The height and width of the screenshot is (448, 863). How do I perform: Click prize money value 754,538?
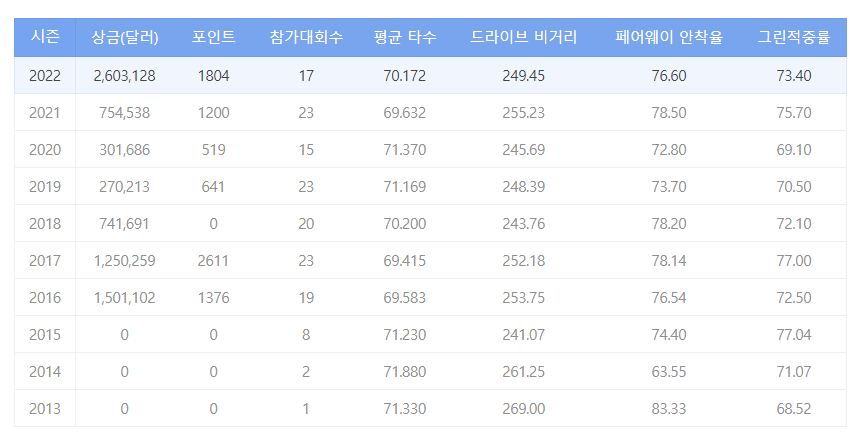point(124,112)
